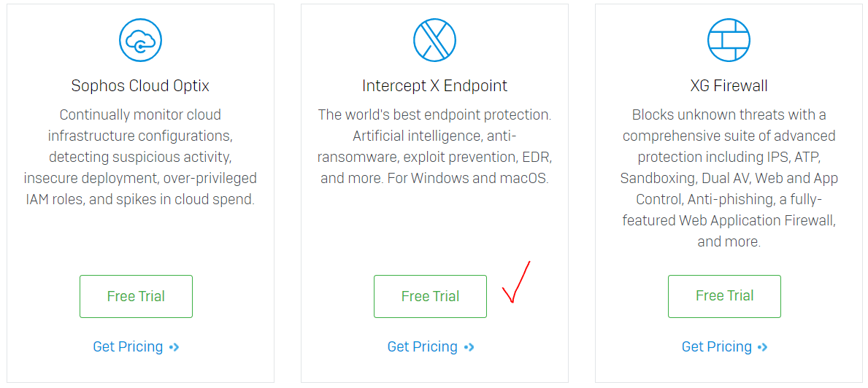Start Free Trial for Sophos Cloud Optix
Image resolution: width=868 pixels, height=388 pixels.
(x=137, y=296)
